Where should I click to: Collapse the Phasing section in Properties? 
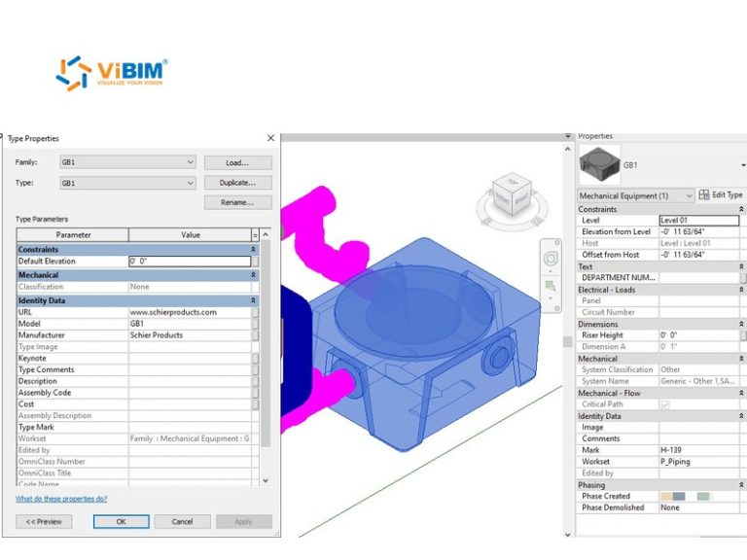(x=741, y=485)
